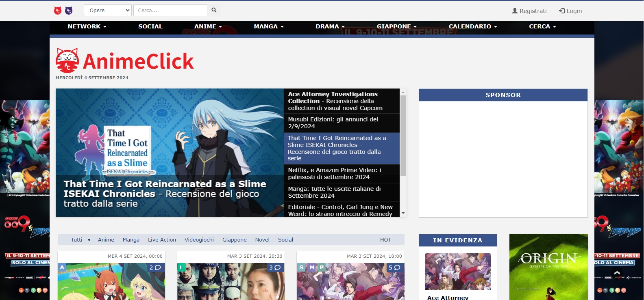Image resolution: width=644 pixels, height=300 pixels.
Task: Open the AnimeClick logo home link
Action: [125, 61]
